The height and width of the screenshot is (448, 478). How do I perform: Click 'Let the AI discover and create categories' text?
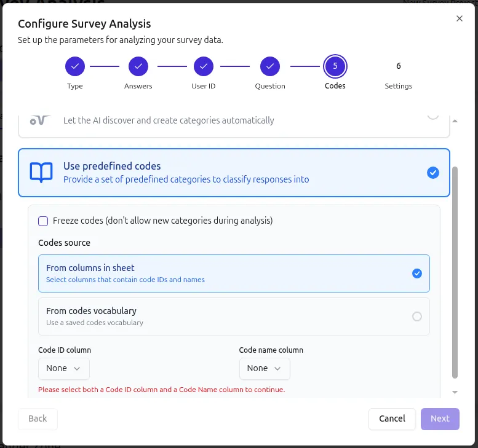tap(169, 120)
